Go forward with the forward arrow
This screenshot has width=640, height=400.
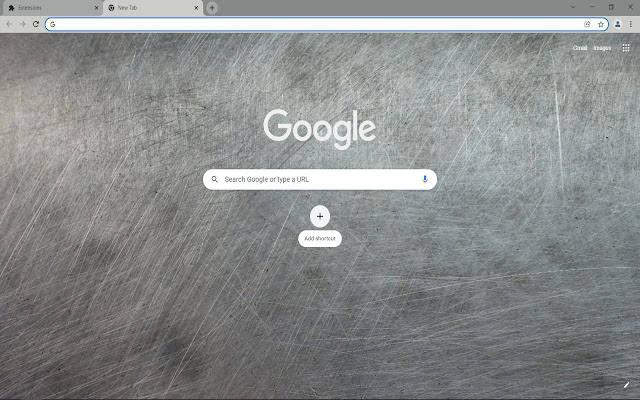point(22,24)
